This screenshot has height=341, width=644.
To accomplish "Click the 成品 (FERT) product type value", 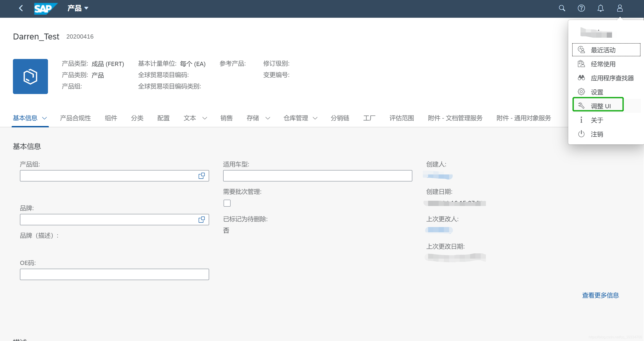I will click(108, 64).
